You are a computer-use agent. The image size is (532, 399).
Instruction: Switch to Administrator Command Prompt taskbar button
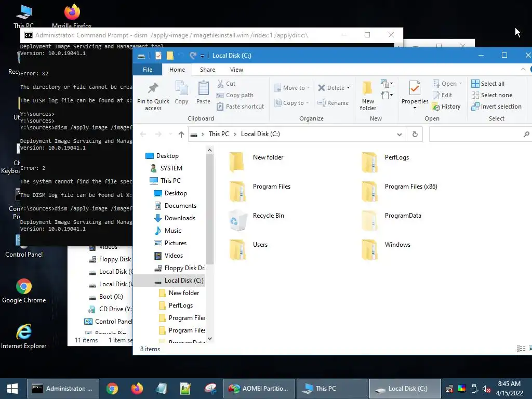pos(63,389)
